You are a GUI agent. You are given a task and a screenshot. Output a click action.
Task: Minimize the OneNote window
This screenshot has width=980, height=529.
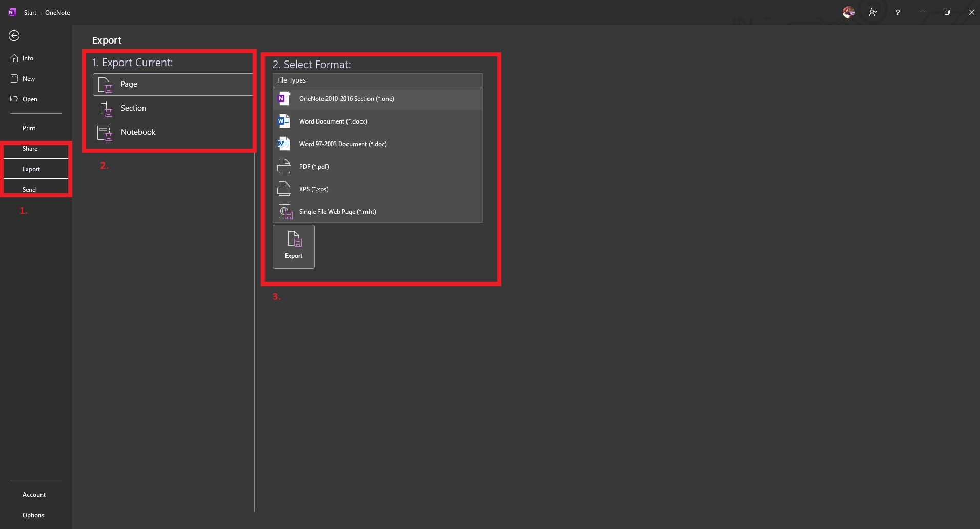pyautogui.click(x=923, y=12)
